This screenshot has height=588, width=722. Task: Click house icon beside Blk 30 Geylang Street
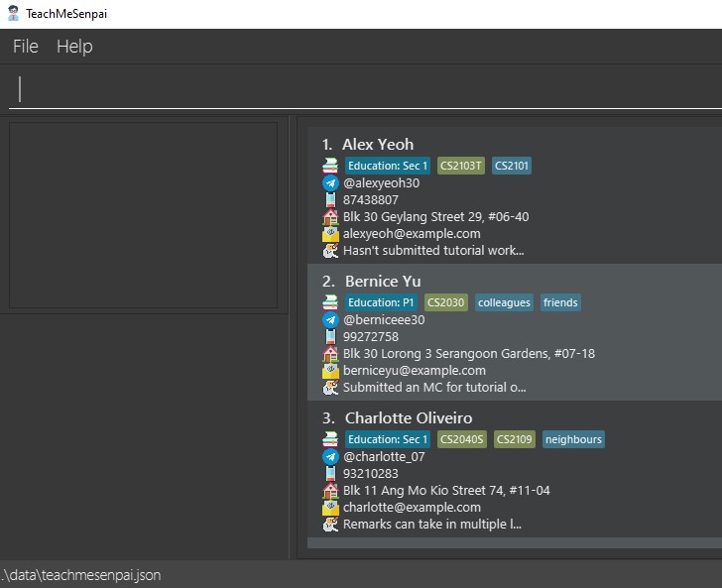click(x=330, y=217)
